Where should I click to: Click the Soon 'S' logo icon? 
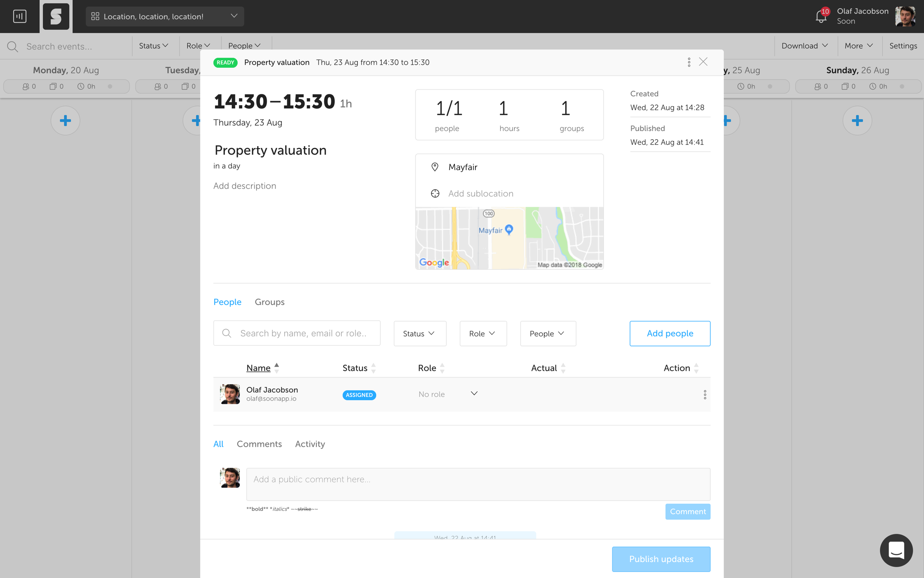pos(56,16)
